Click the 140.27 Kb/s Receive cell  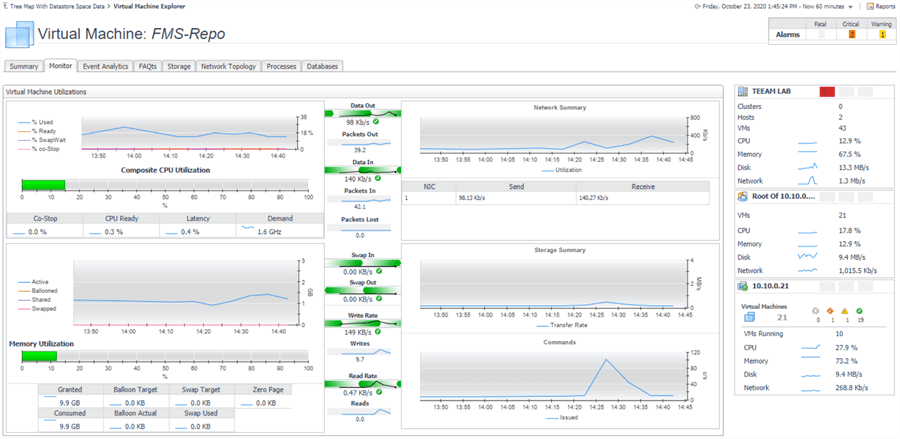click(643, 198)
